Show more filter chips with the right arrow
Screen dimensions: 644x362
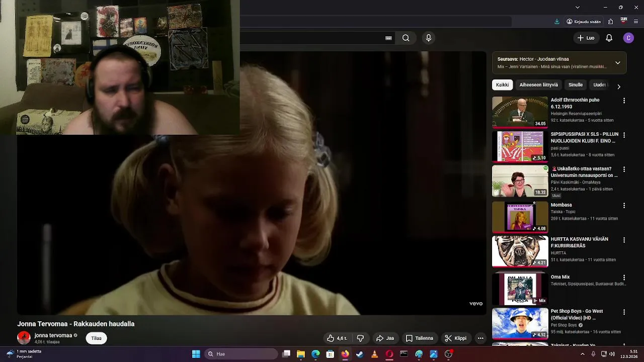(619, 86)
